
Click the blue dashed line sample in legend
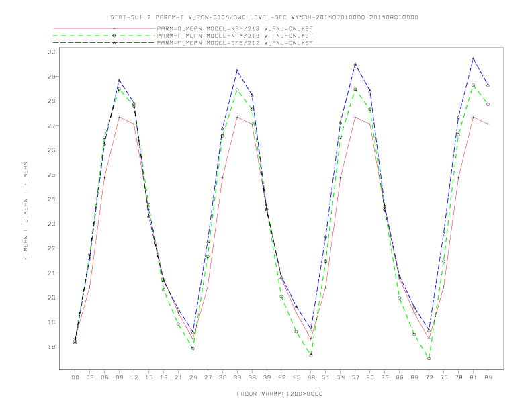(x=104, y=43)
